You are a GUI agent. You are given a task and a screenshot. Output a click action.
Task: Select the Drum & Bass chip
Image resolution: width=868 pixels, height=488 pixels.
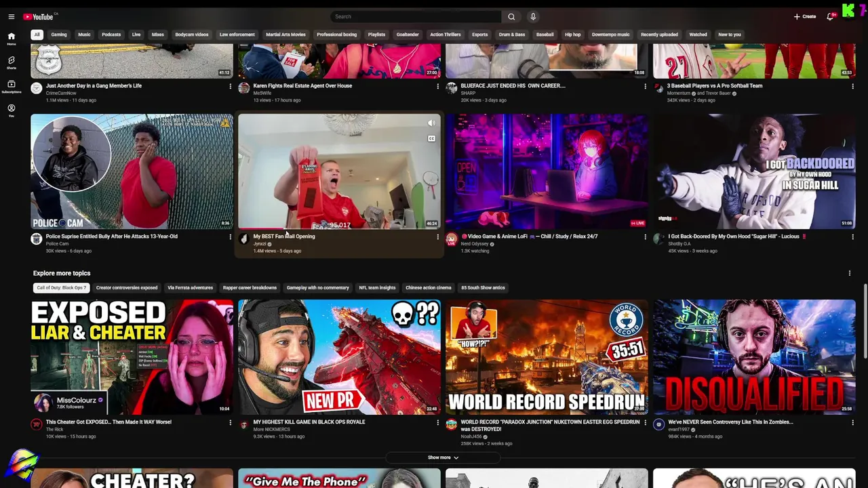tap(512, 35)
